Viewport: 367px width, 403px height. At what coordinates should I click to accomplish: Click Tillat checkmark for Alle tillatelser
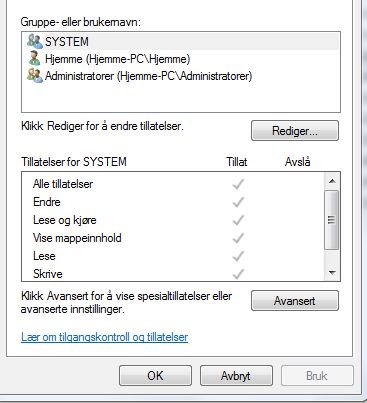click(x=238, y=184)
